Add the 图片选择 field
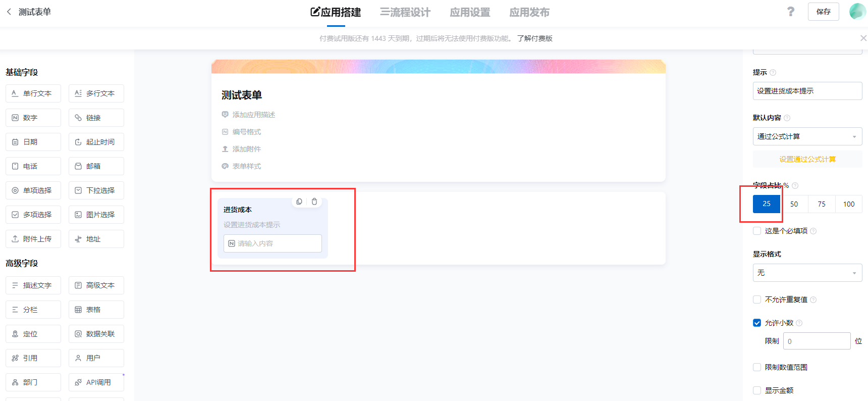Screen dimensions: 868x401 (96, 215)
